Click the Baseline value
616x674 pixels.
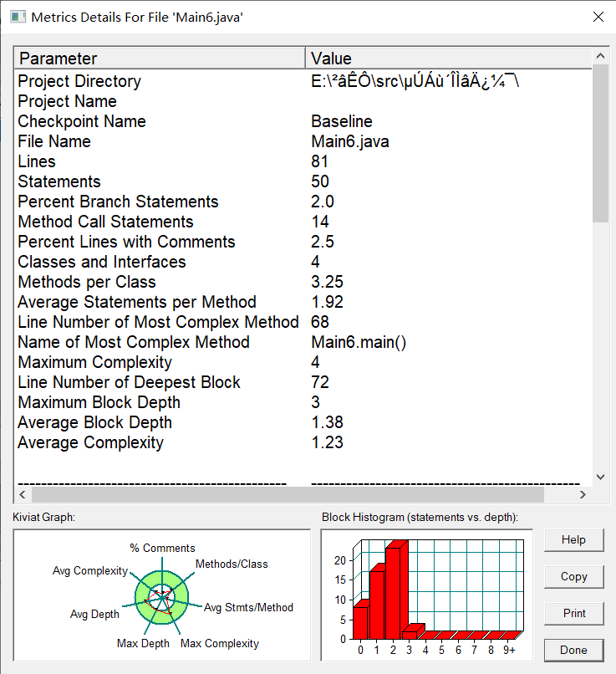coord(342,121)
